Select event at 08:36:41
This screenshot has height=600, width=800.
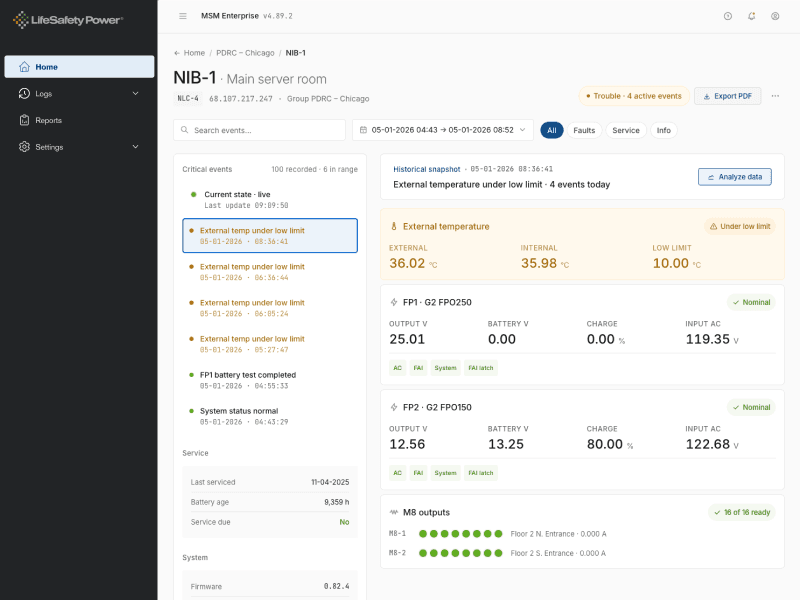pos(270,236)
